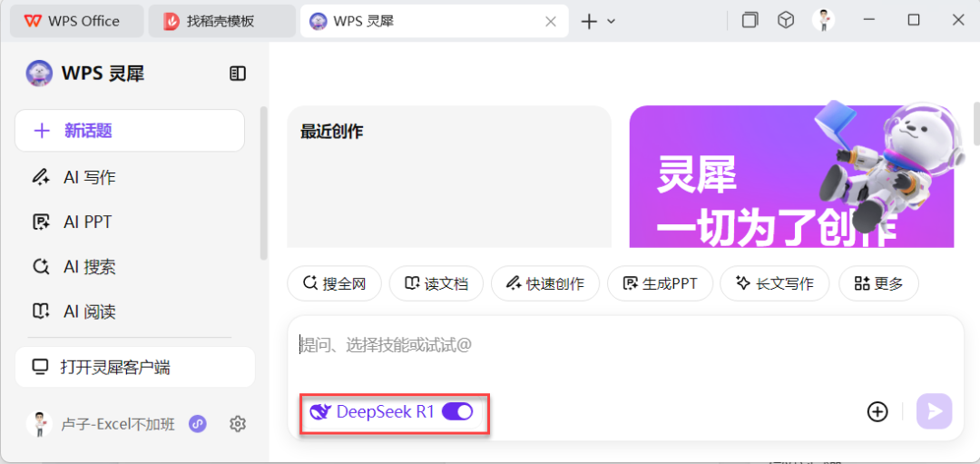Click the main page scrollbar on right edge
980x464 pixels.
coord(976,123)
